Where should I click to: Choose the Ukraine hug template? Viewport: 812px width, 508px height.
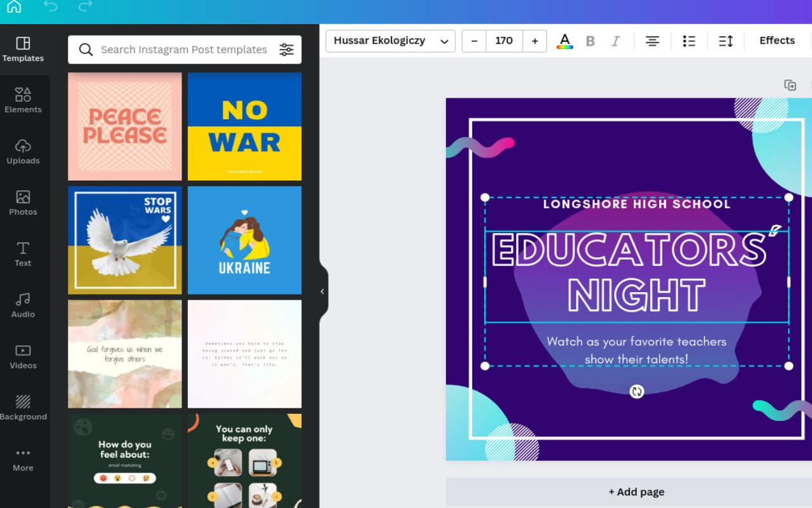(244, 240)
